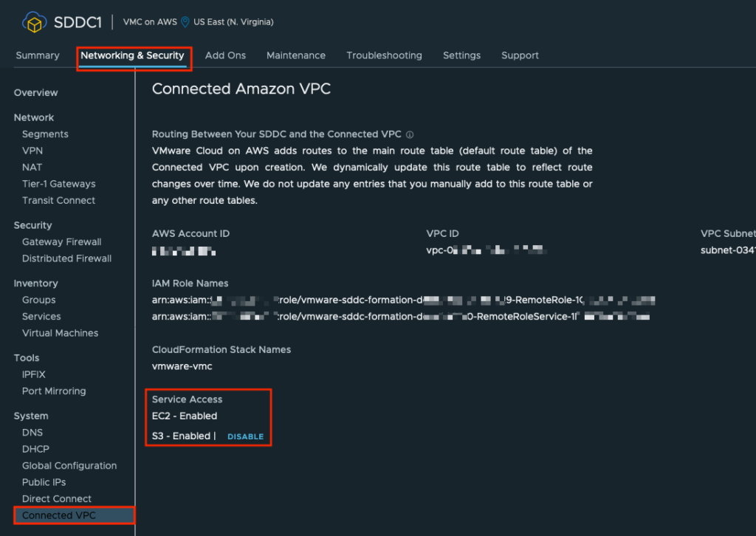Click the VPC ID value starting vpc-0
This screenshot has width=756, height=536.
pos(487,250)
